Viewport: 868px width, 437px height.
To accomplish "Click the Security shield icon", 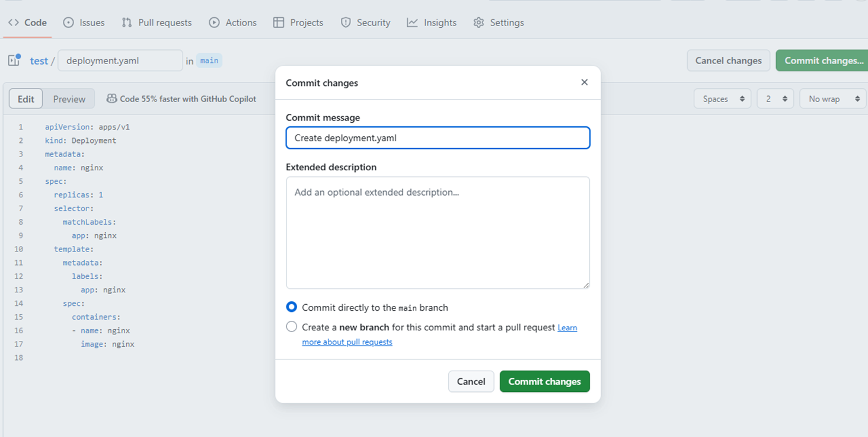I will [346, 23].
